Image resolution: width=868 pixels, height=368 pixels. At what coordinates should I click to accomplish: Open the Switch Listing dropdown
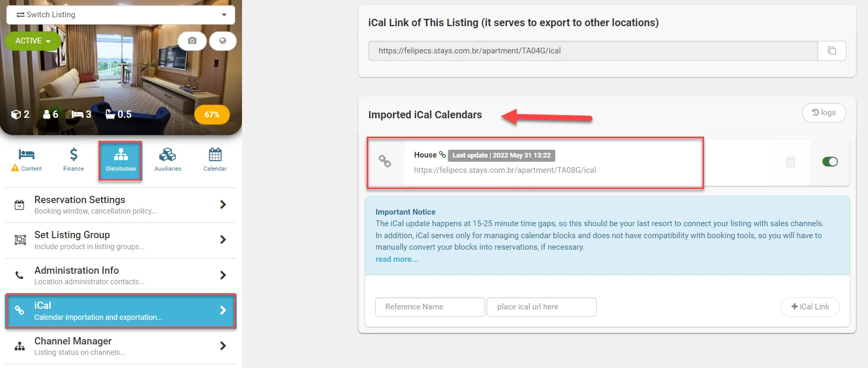(x=120, y=15)
